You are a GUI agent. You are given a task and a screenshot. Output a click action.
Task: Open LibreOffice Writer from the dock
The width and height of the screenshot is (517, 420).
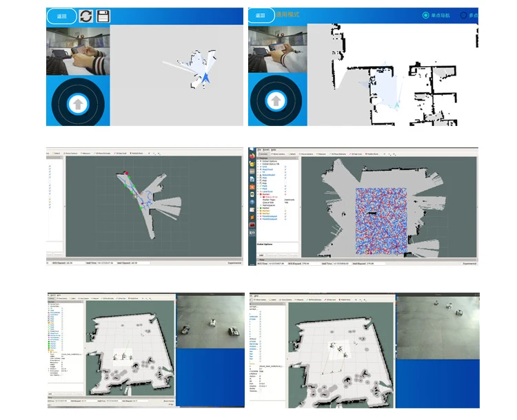(x=252, y=179)
